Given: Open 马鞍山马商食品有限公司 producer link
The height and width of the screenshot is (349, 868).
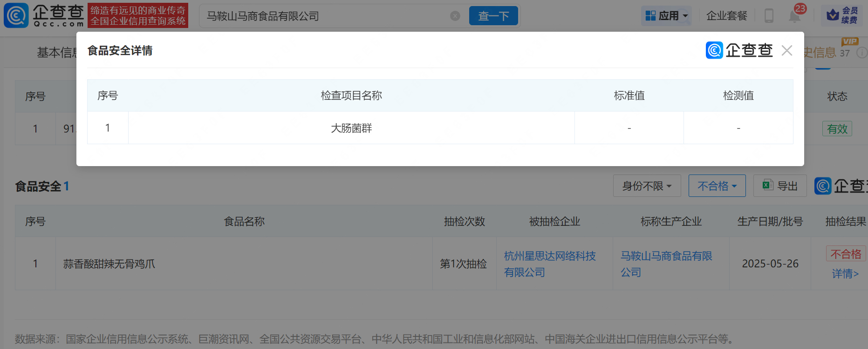Looking at the screenshot, I should pyautogui.click(x=666, y=264).
